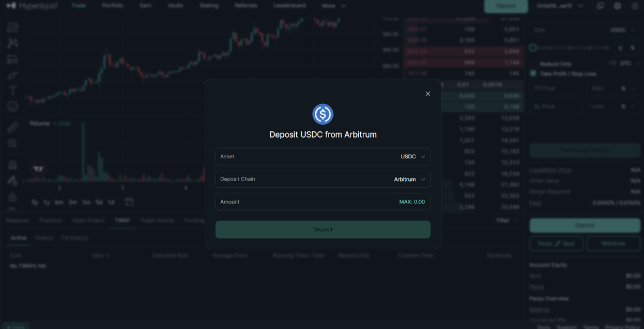Open the settings gear icon

point(635,6)
